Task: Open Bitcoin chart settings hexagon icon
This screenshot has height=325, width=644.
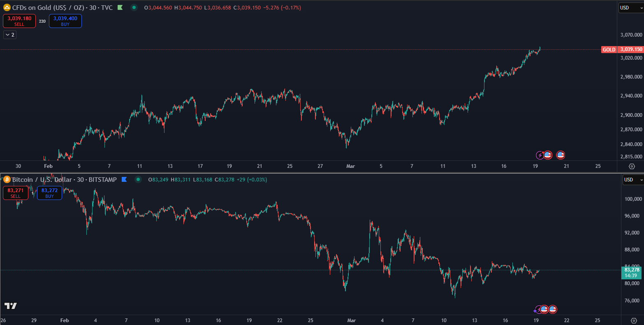Action: tap(633, 320)
